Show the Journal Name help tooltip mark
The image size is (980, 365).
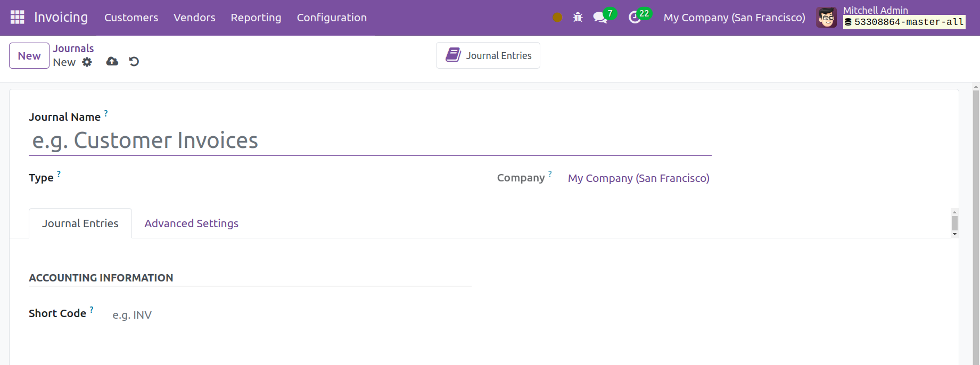pos(106,113)
